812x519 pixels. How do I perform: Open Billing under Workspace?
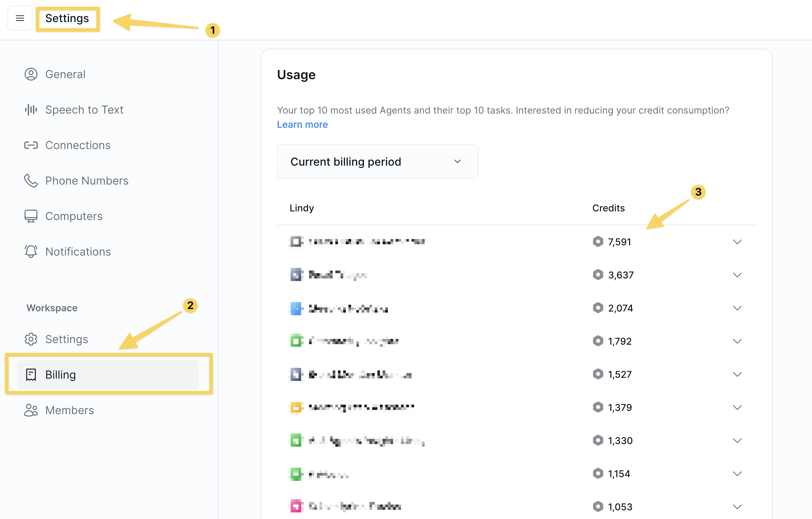click(x=60, y=375)
